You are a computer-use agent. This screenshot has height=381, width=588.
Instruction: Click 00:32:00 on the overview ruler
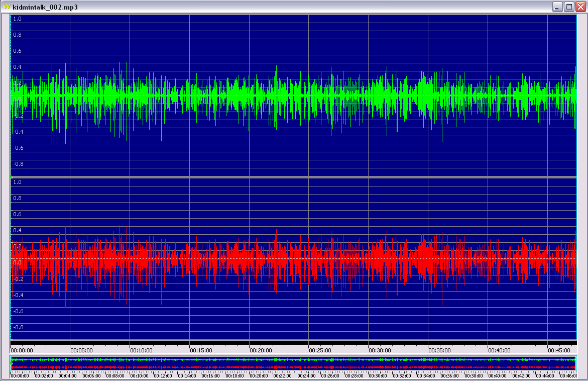[x=402, y=375]
